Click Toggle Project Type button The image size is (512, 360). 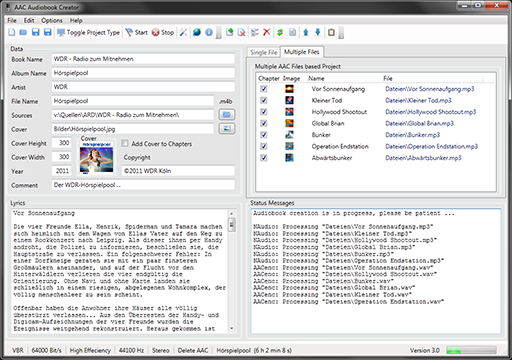(88, 32)
